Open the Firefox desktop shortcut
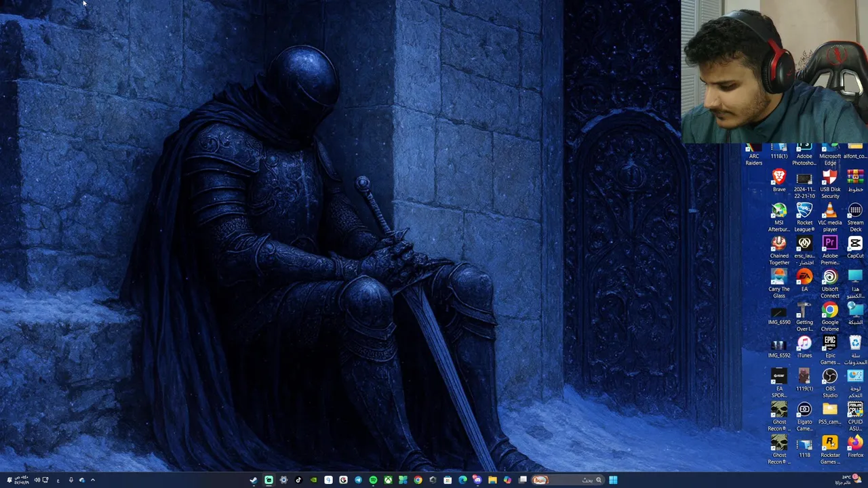The height and width of the screenshot is (488, 868). (855, 447)
